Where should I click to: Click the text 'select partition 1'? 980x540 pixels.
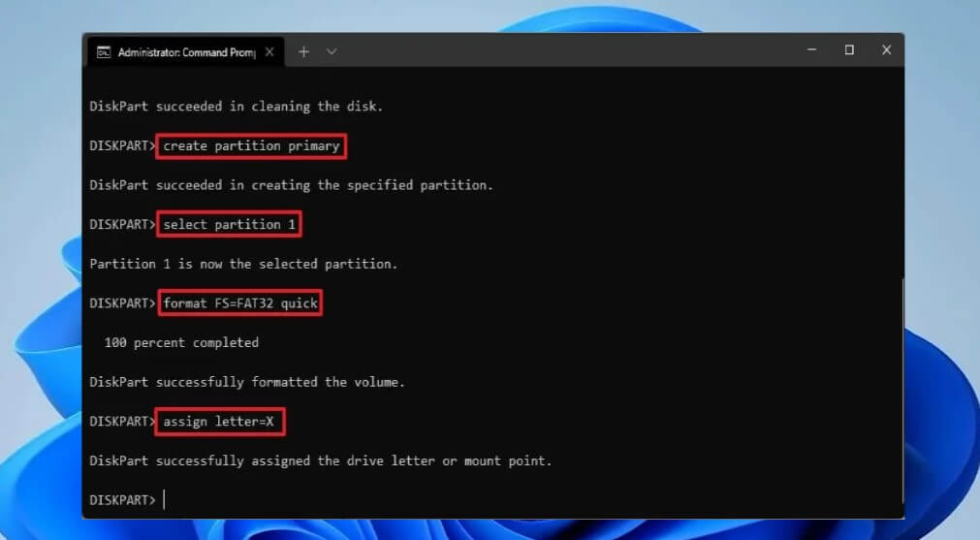(x=230, y=224)
